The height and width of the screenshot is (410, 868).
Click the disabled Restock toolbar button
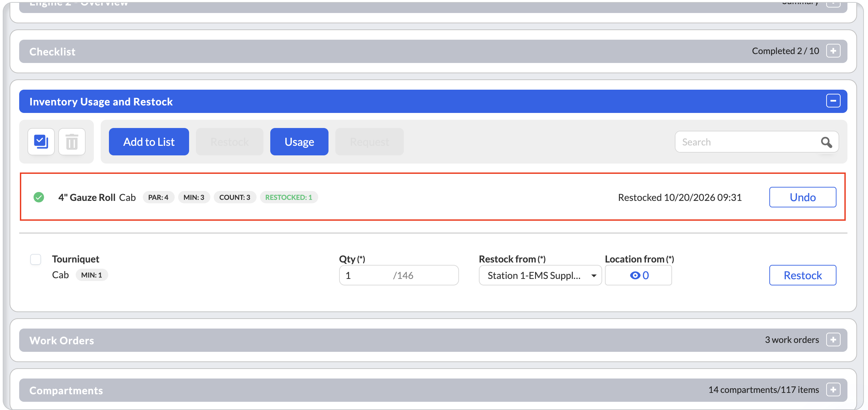tap(230, 142)
